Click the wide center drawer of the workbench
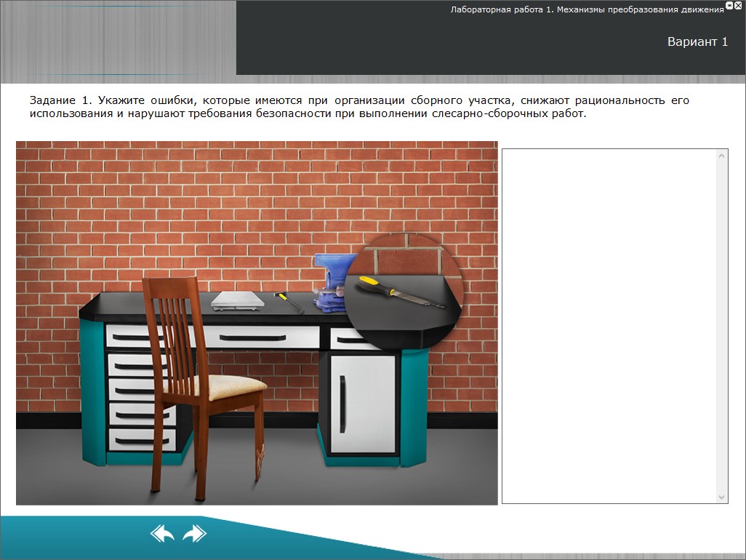 pyautogui.click(x=262, y=336)
